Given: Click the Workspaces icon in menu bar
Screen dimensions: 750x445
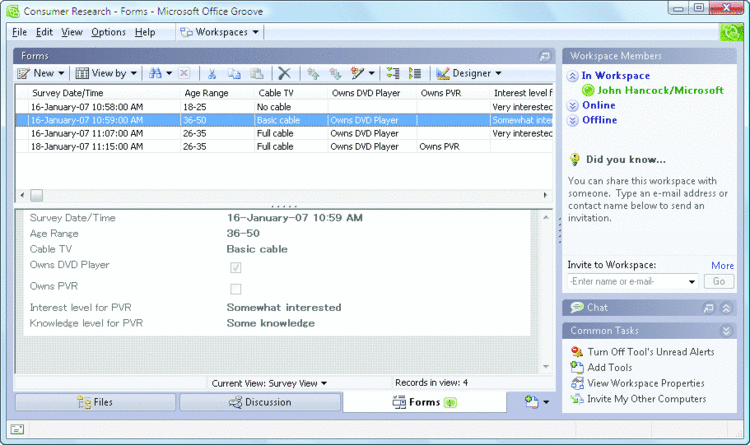Looking at the screenshot, I should click(x=186, y=32).
